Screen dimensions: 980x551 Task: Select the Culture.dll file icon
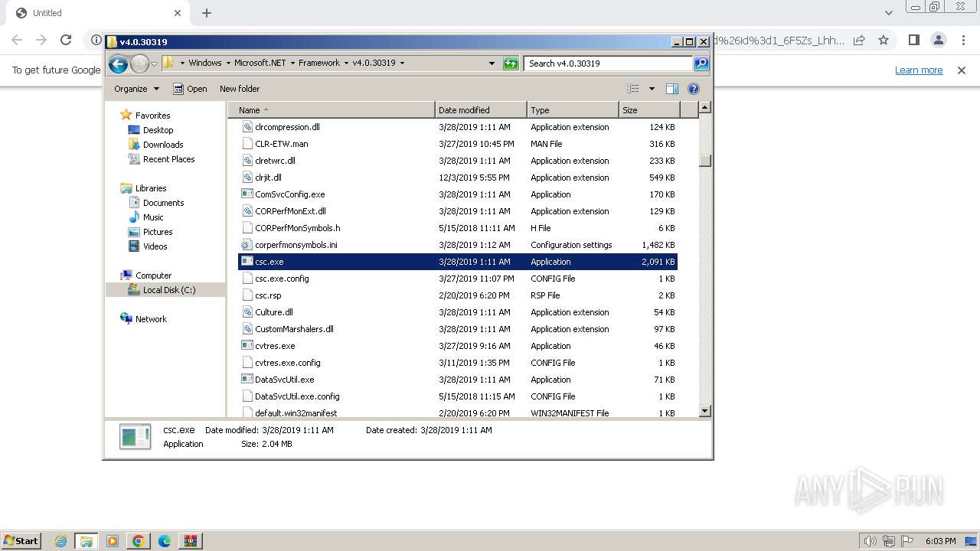pyautogui.click(x=247, y=312)
